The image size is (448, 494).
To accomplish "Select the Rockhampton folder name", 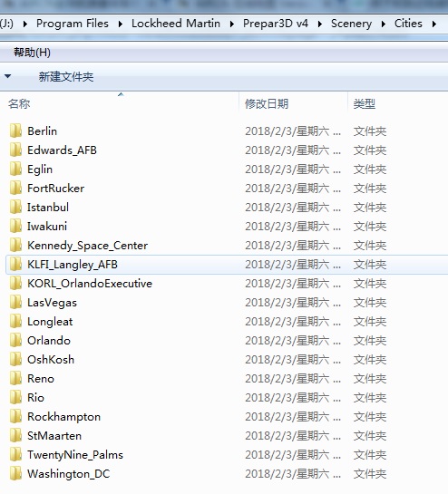I will [x=64, y=417].
